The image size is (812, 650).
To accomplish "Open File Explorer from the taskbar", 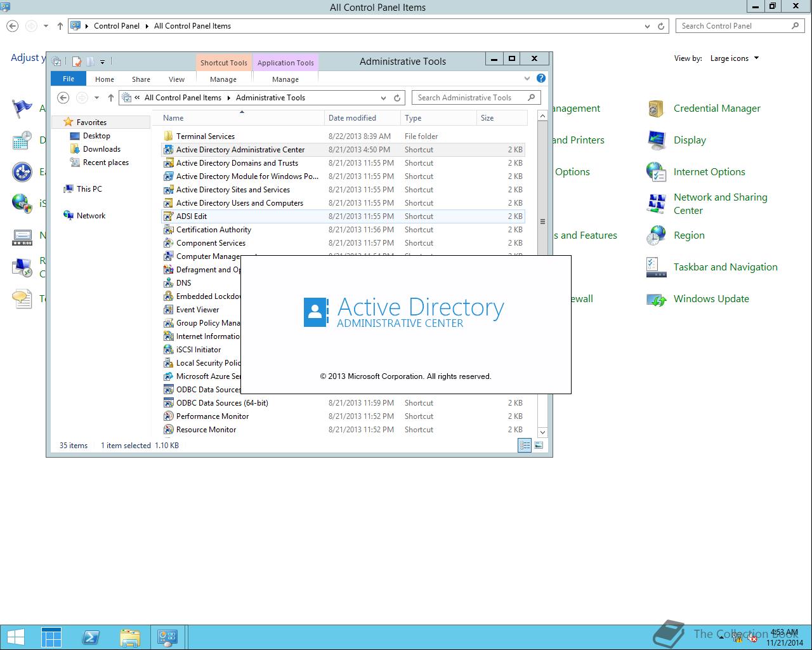I will 129,637.
